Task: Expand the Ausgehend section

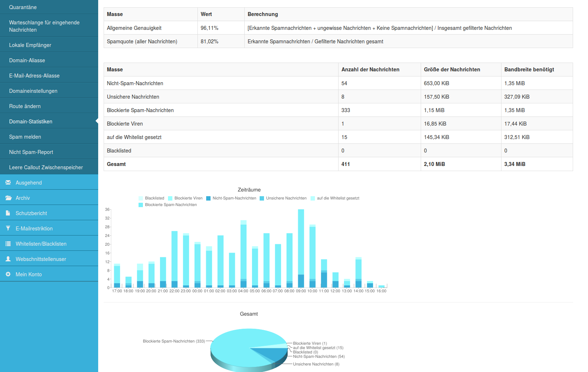Action: (x=29, y=183)
